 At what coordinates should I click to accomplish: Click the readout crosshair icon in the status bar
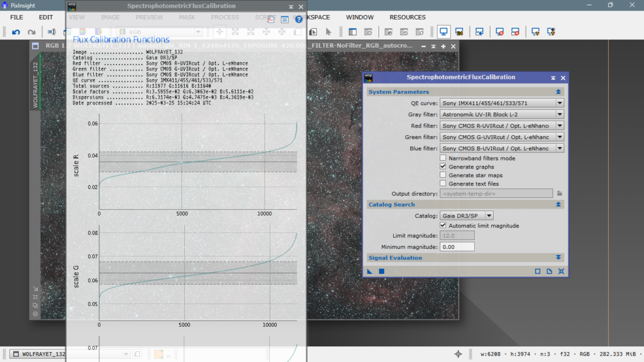tap(458, 354)
